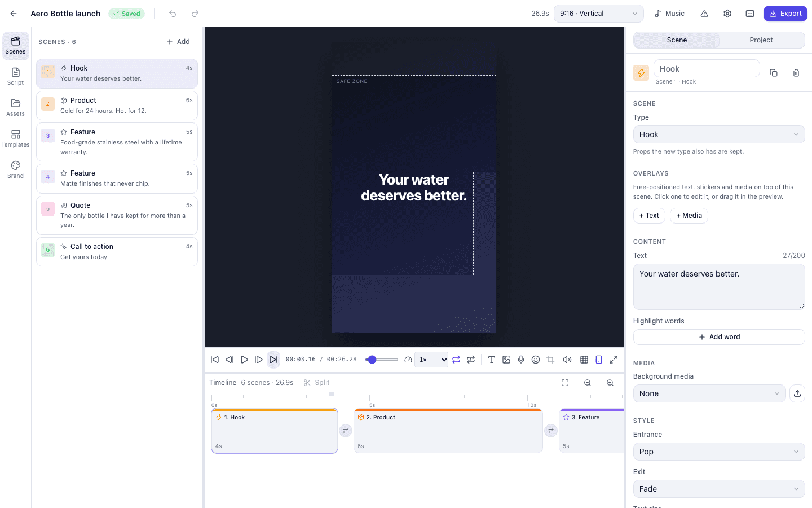Switch to the Scene tab
Viewport: 812px width, 508px height.
tap(677, 40)
